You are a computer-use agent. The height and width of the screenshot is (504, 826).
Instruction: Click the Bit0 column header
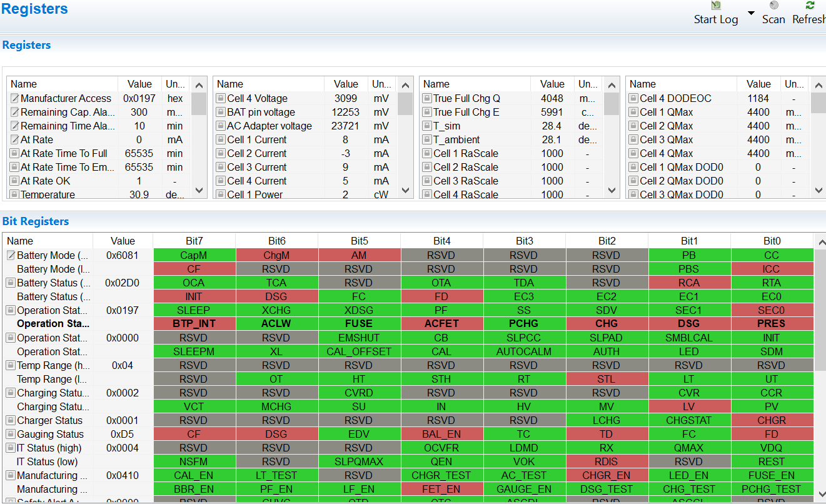(772, 241)
